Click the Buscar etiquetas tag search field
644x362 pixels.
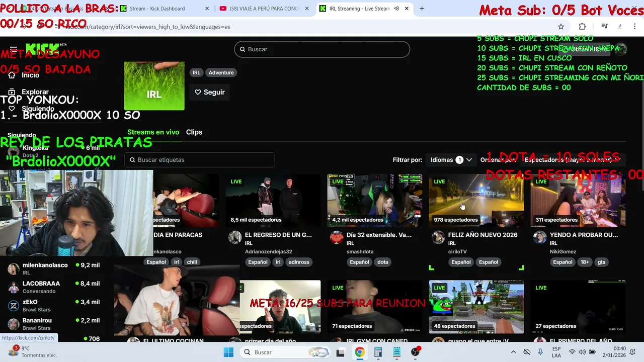(199, 160)
